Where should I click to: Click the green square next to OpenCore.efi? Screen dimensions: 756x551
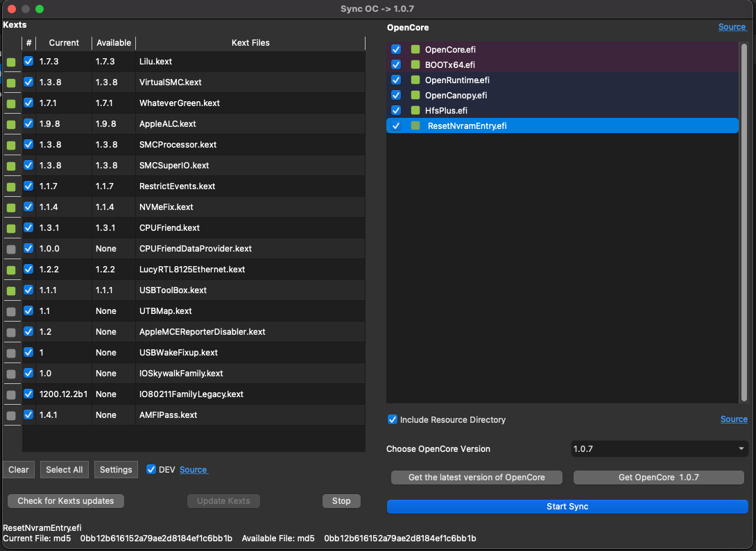point(415,49)
